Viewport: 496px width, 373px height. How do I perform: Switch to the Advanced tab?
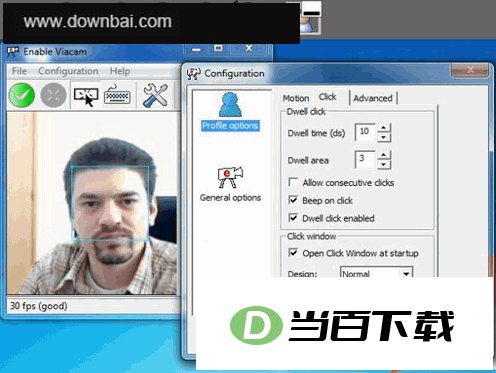tap(373, 98)
